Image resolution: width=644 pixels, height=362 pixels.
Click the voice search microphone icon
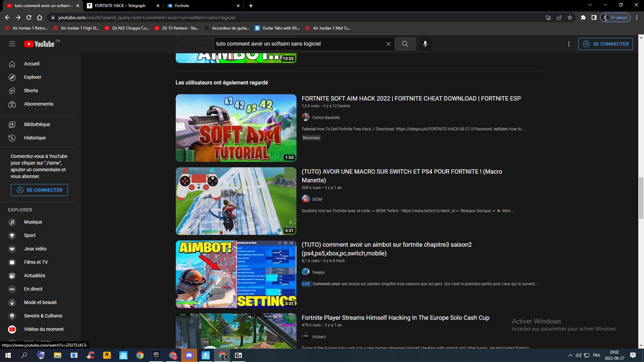tap(425, 44)
